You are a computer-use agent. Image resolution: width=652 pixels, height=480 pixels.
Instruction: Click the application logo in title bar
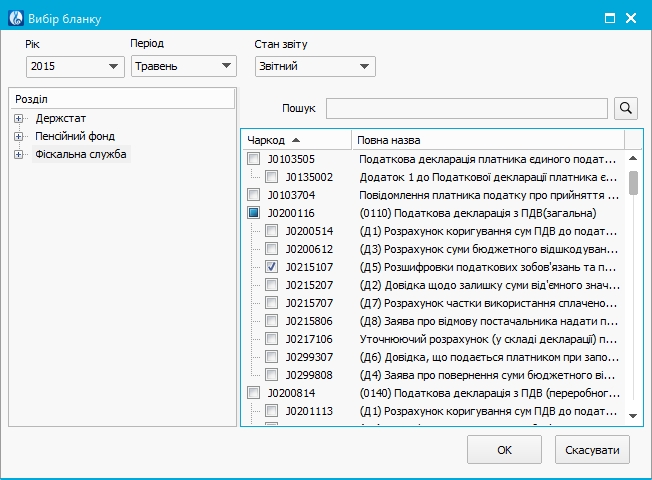pos(15,17)
